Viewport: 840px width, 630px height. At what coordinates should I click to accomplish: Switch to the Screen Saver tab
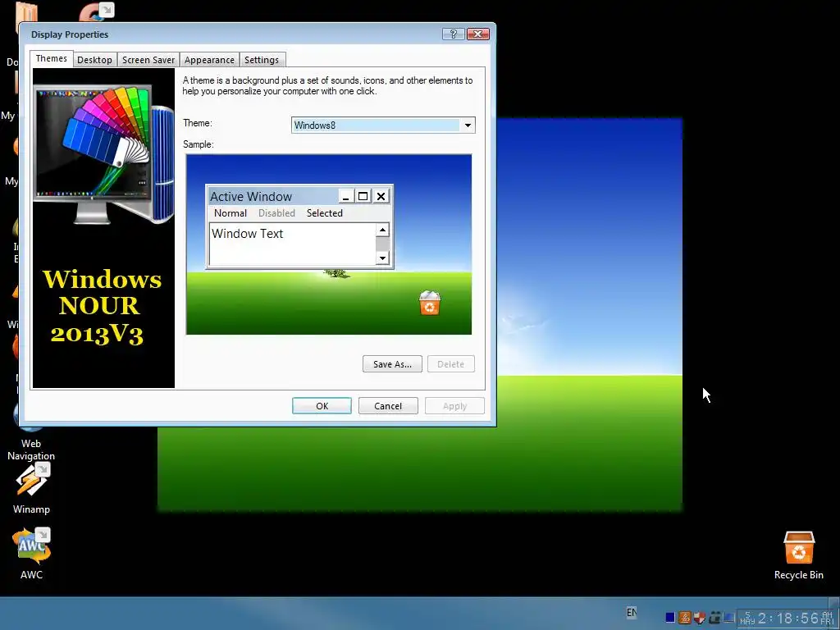click(148, 60)
